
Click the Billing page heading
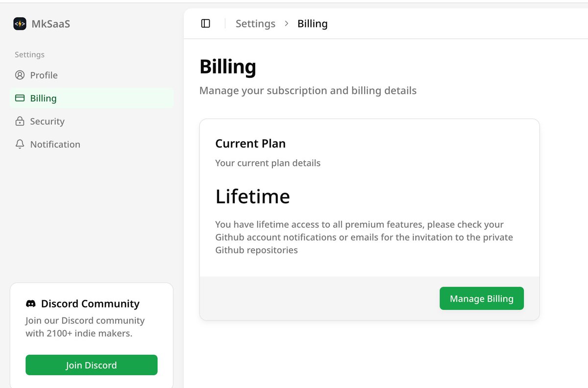click(x=228, y=67)
